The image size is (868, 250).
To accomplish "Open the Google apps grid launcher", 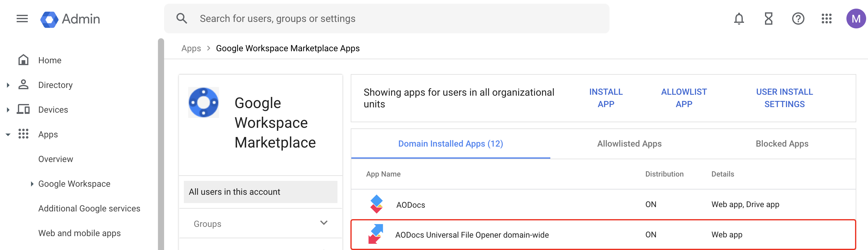I will pyautogui.click(x=827, y=19).
